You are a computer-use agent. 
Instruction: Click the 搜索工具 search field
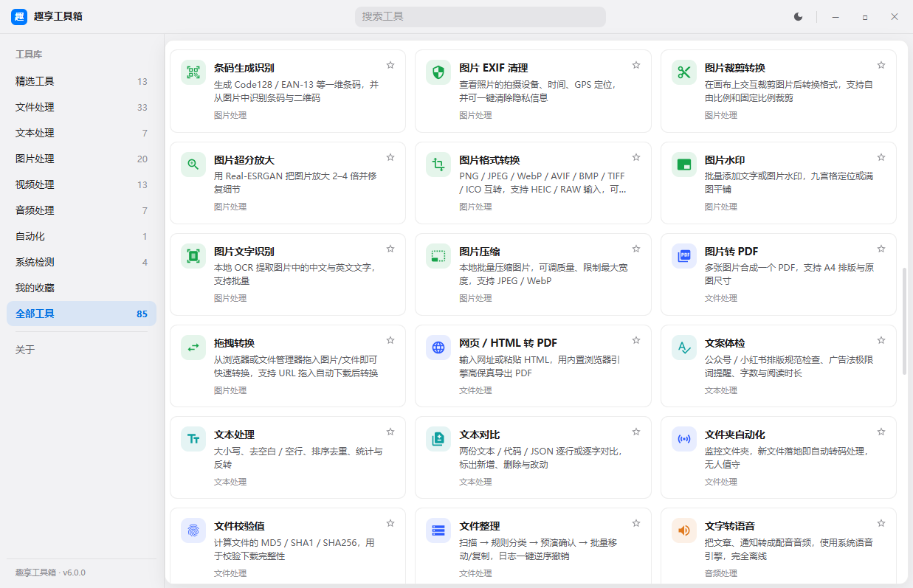(x=480, y=16)
